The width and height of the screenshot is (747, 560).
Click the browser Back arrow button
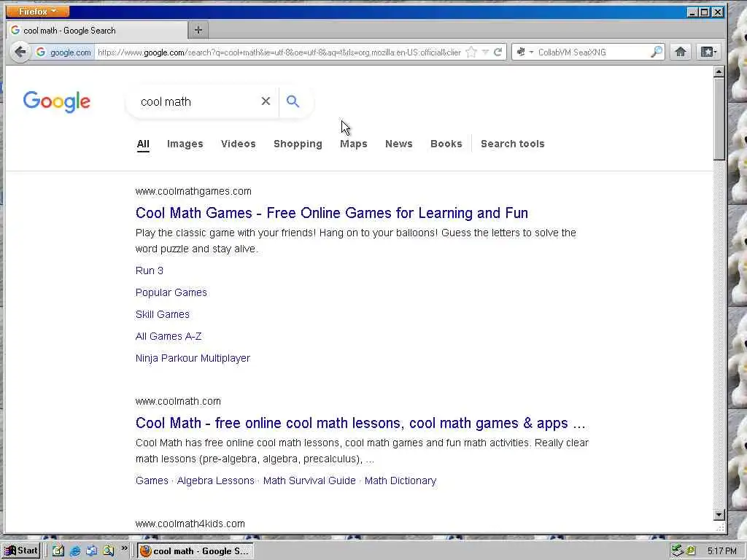coord(20,52)
